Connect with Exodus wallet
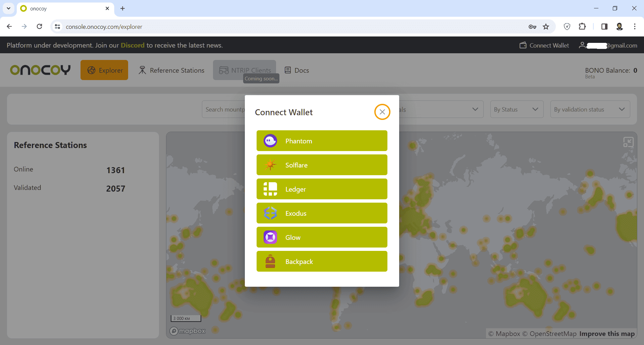Viewport: 644px width, 345px height. coord(322,213)
